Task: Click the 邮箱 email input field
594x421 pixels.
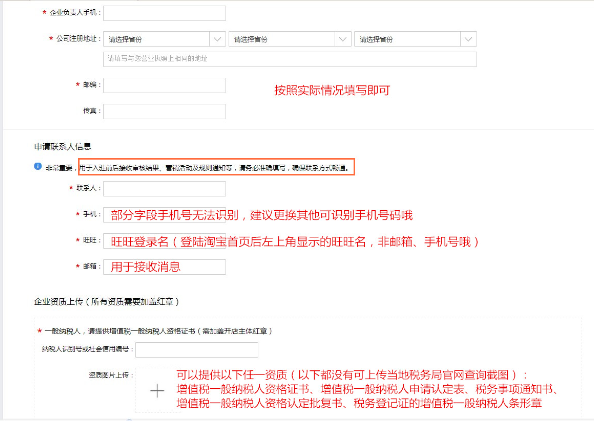Action: coord(164,267)
